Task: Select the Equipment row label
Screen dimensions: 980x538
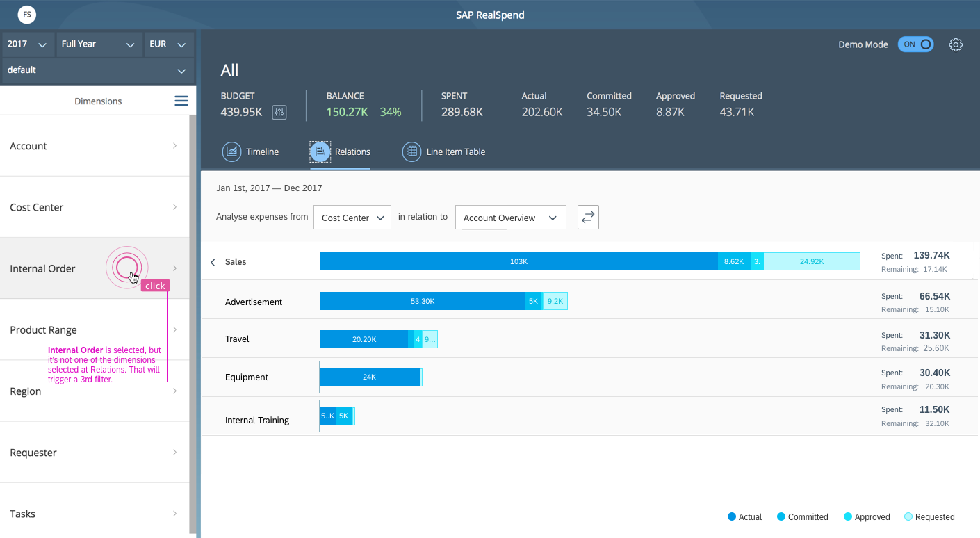Action: tap(247, 377)
